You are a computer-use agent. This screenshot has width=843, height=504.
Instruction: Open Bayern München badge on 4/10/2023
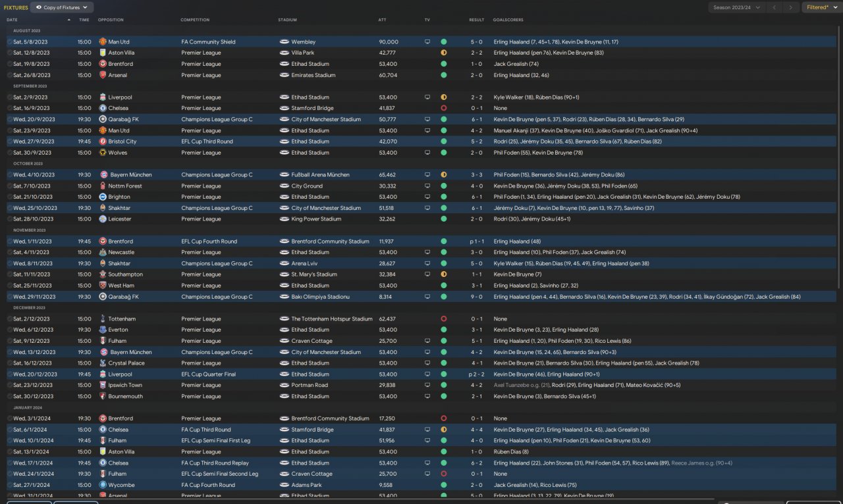click(103, 175)
